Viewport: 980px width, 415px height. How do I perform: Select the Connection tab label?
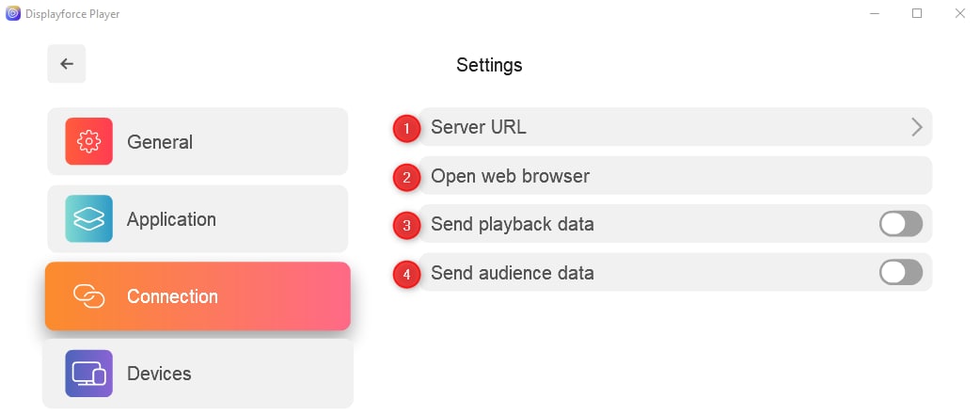tap(172, 296)
